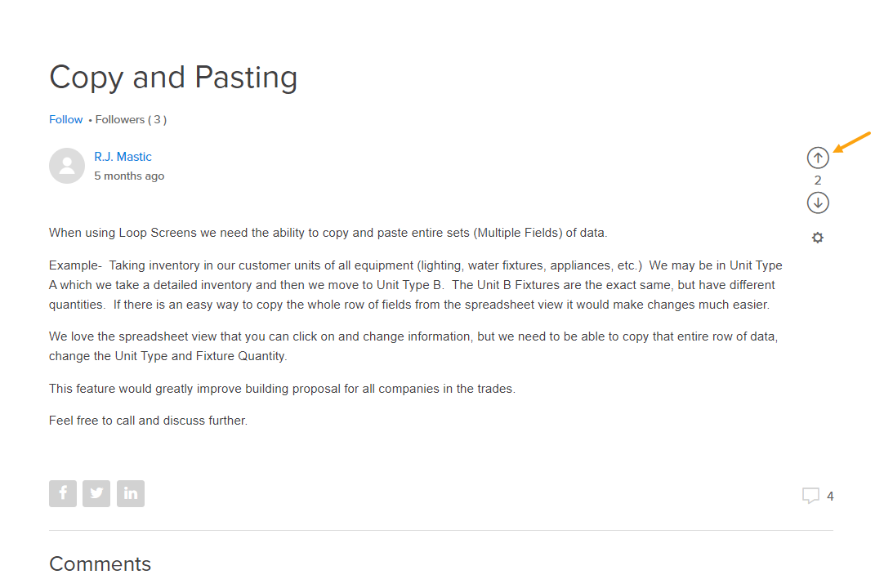
Task: Click the "Copy and Pasting" title
Action: coord(173,78)
